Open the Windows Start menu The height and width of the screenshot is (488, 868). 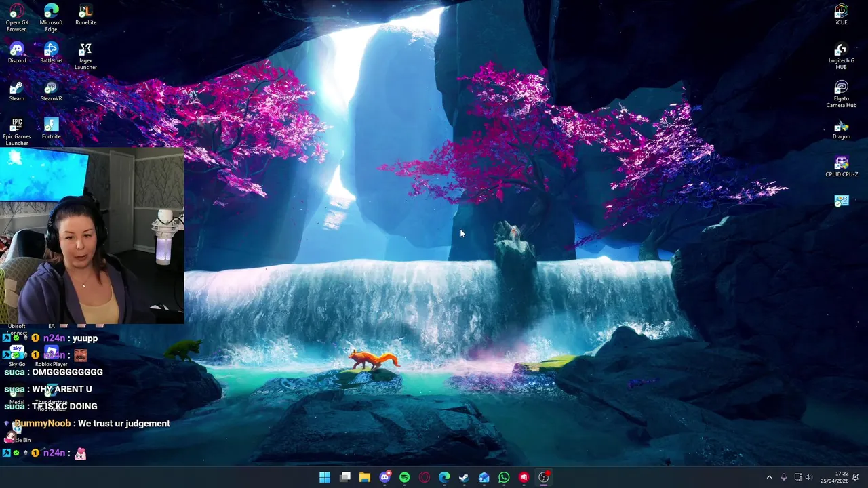(x=325, y=477)
